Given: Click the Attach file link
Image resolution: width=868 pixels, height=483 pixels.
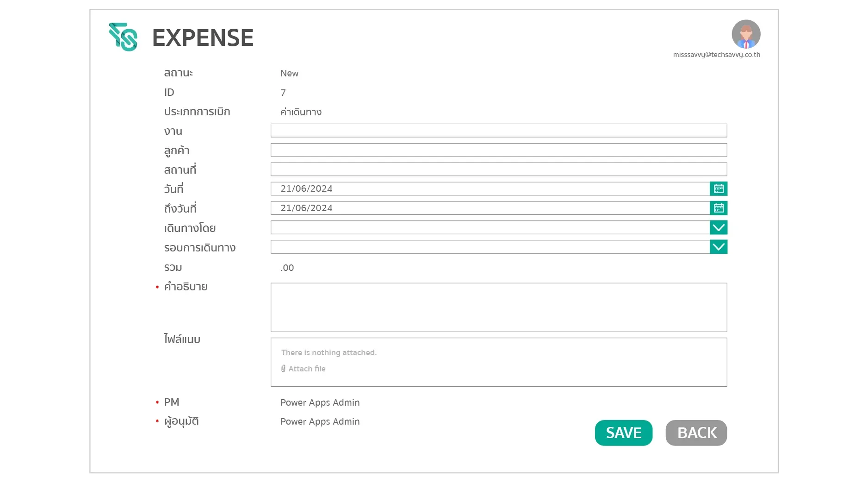Looking at the screenshot, I should 307,369.
